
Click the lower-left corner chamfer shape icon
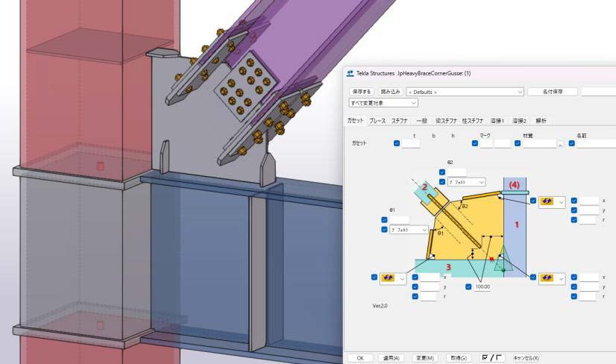[x=389, y=278]
